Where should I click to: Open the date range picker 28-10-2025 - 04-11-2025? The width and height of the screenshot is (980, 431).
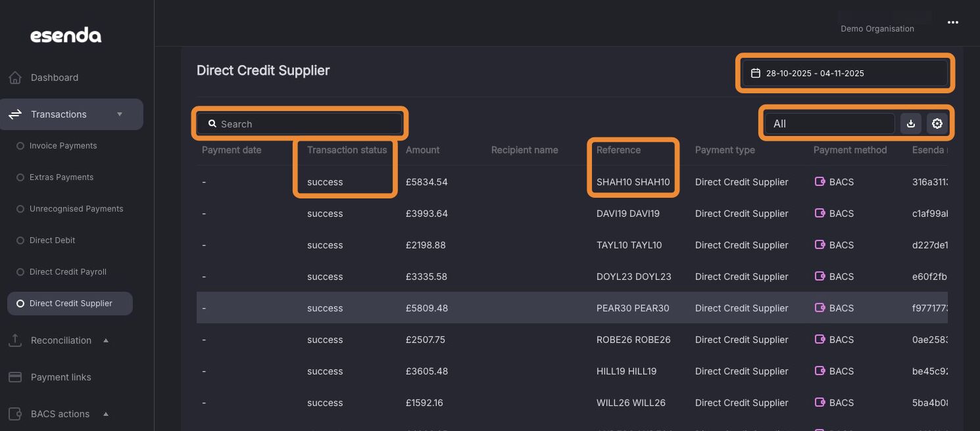pos(845,73)
